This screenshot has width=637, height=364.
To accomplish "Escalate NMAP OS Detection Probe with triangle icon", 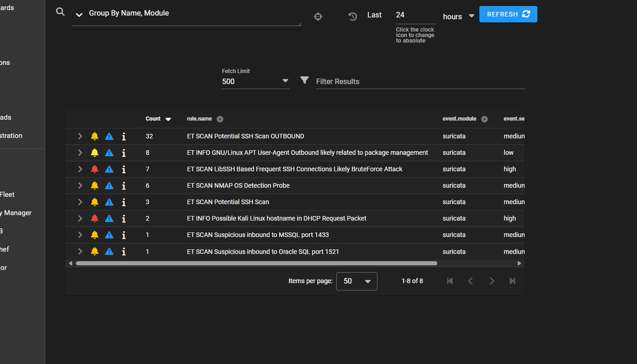I will [109, 185].
